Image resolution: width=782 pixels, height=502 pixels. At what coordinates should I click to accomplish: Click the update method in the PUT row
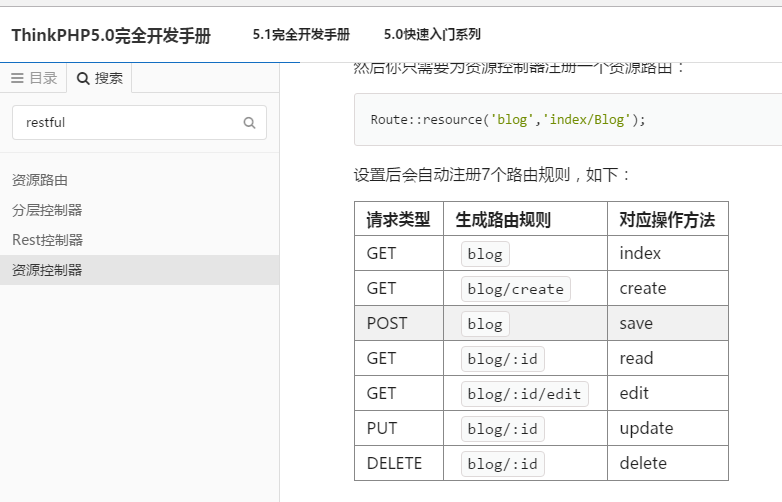point(646,428)
